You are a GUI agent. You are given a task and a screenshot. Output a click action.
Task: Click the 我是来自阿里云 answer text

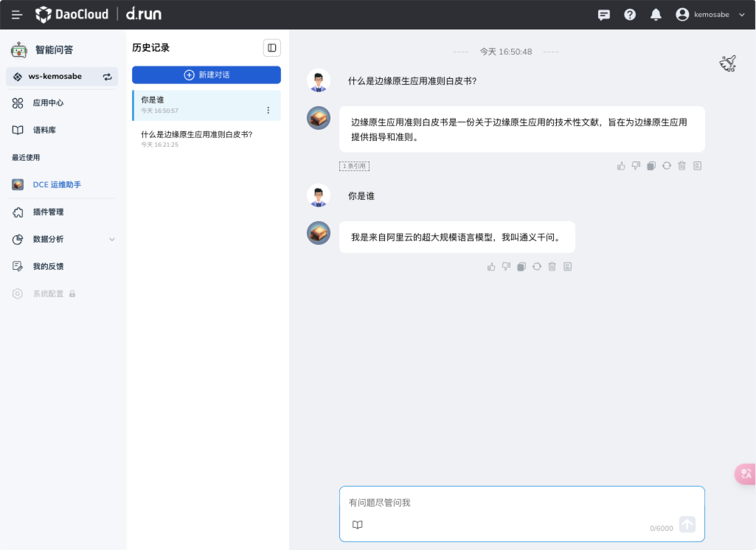point(457,237)
